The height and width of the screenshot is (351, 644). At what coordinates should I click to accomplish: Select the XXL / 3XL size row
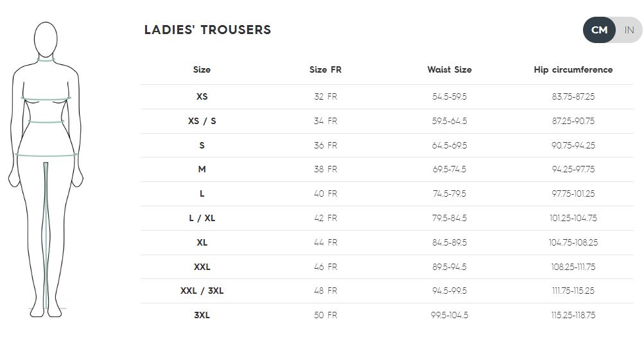pyautogui.click(x=387, y=291)
